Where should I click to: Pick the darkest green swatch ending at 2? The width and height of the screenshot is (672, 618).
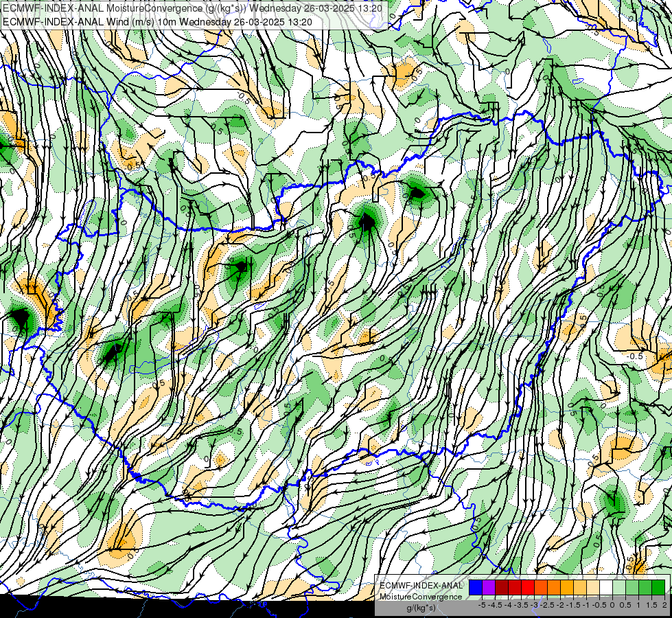pyautogui.click(x=658, y=588)
